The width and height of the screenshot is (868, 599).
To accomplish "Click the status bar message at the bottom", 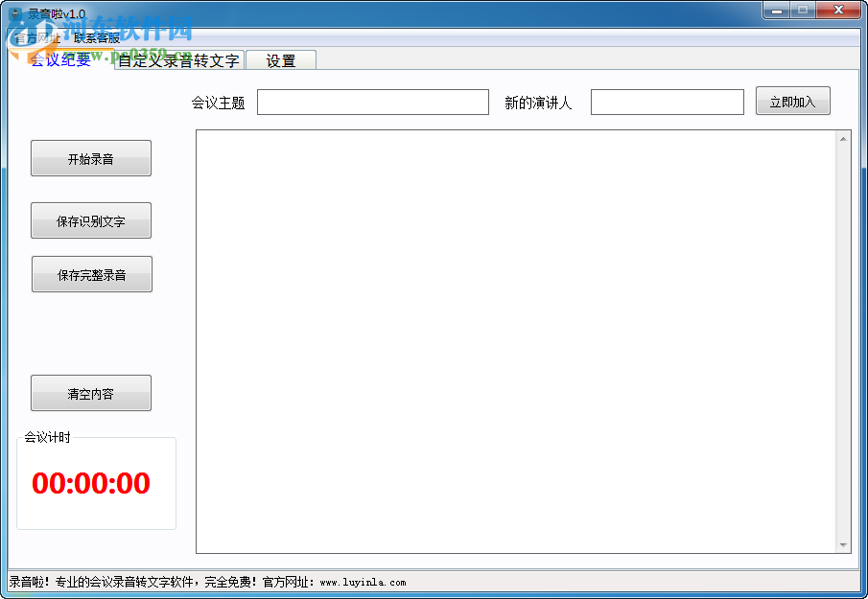I will pos(192,582).
